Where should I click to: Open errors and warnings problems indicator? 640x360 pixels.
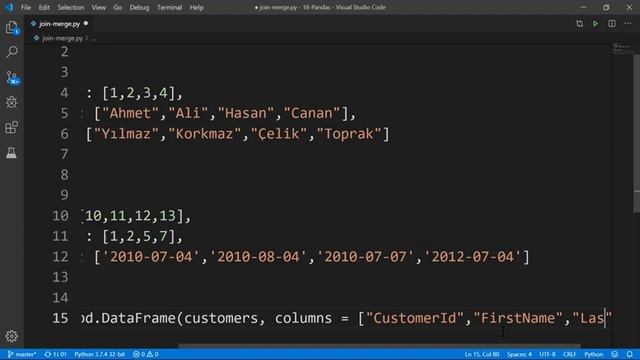click(x=146, y=354)
